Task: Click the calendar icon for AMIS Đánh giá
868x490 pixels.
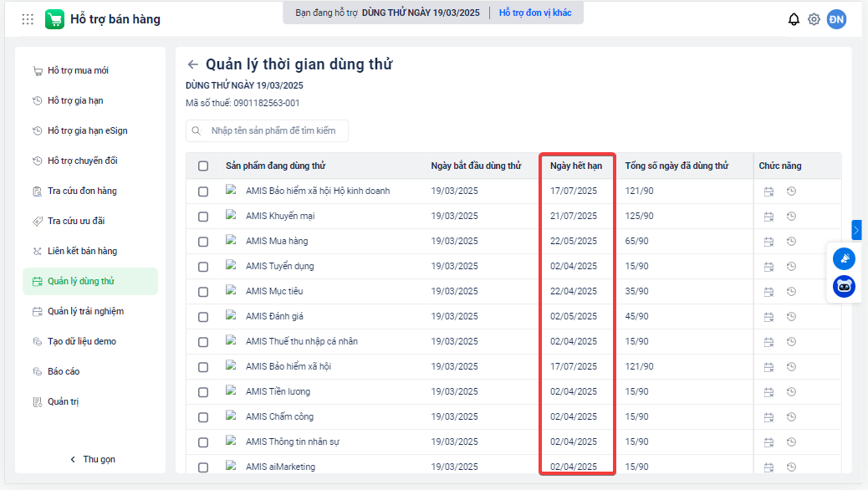Action: pyautogui.click(x=769, y=317)
